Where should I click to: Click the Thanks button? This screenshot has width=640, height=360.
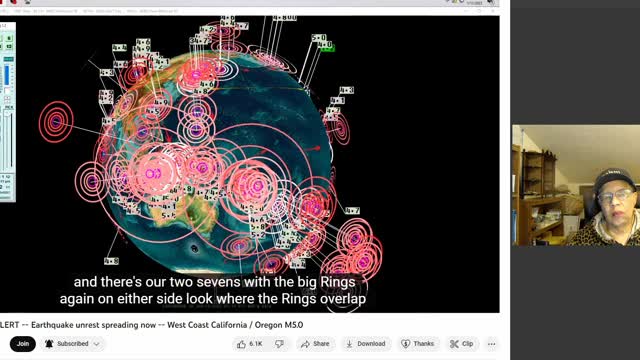coord(418,344)
